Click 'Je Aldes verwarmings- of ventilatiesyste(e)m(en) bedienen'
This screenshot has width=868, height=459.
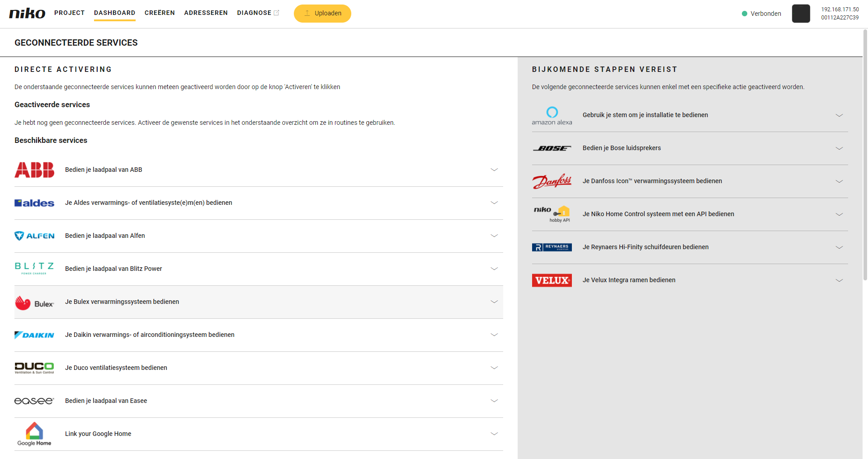click(149, 203)
